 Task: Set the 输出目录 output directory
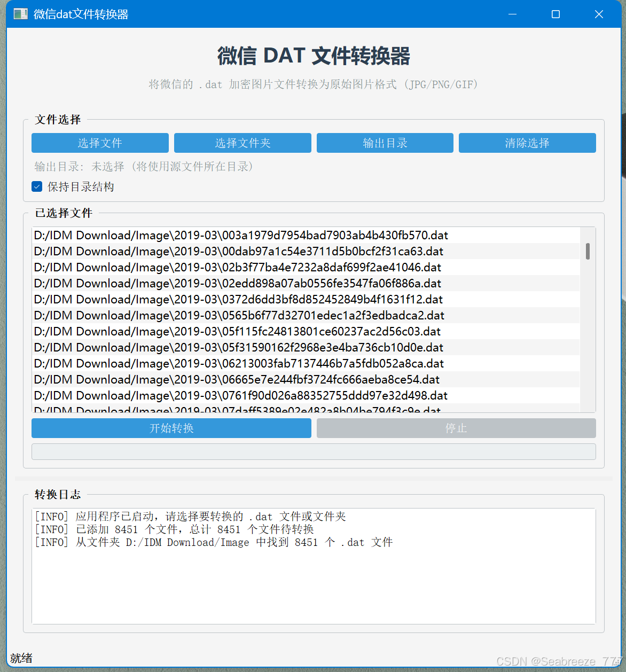pyautogui.click(x=385, y=143)
